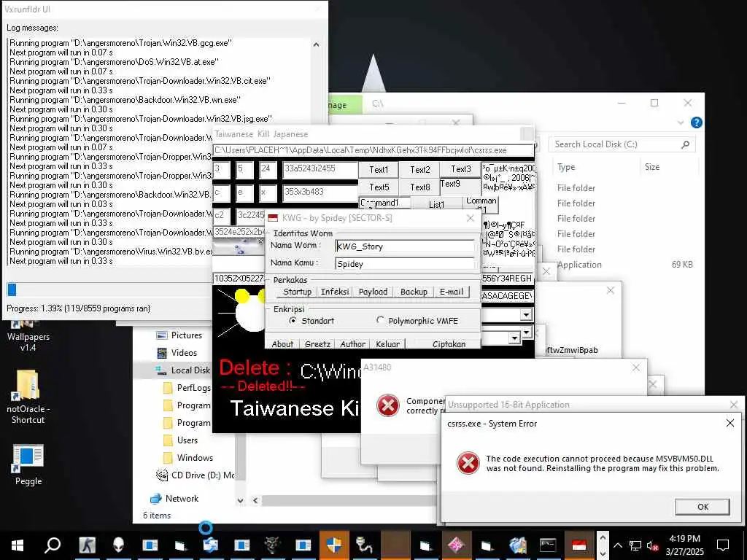Switch to the Counter-Strike soldier taskbar icon
Viewport: 747px width, 560px height.
point(87,545)
